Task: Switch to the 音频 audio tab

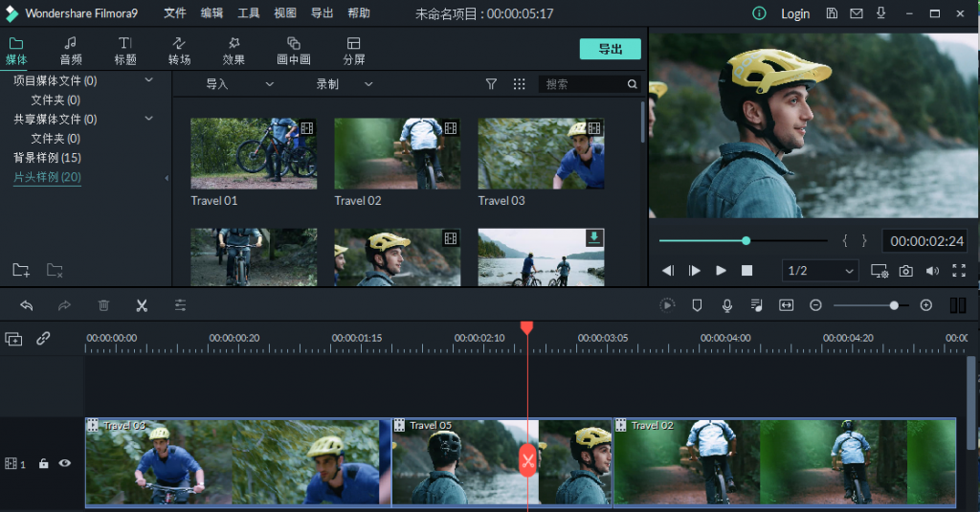Action: pyautogui.click(x=71, y=52)
